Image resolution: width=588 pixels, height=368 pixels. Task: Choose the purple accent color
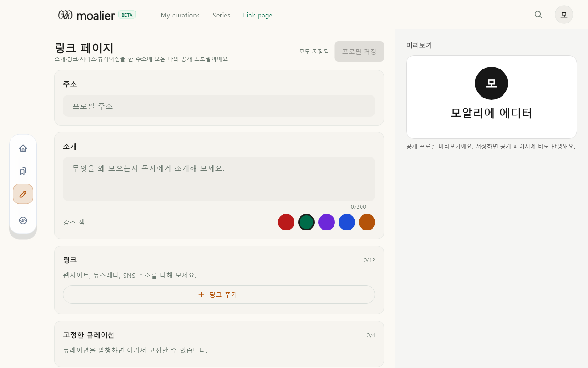coord(327,222)
